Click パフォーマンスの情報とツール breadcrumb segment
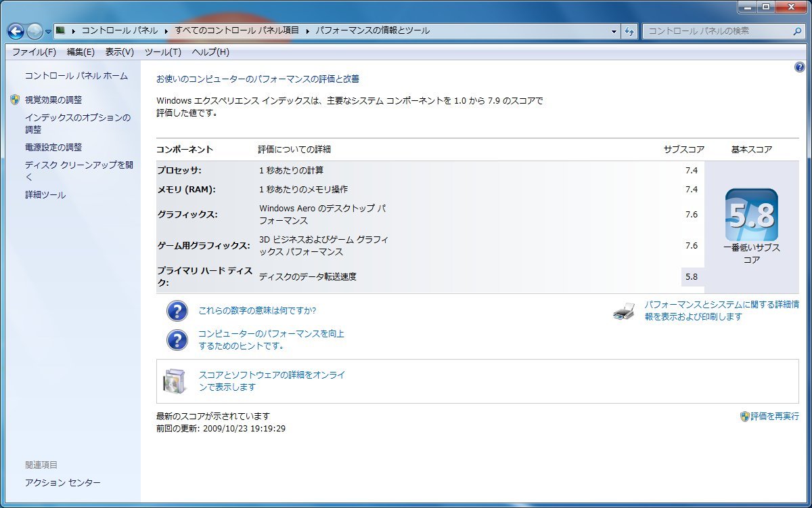812x508 pixels. click(372, 30)
